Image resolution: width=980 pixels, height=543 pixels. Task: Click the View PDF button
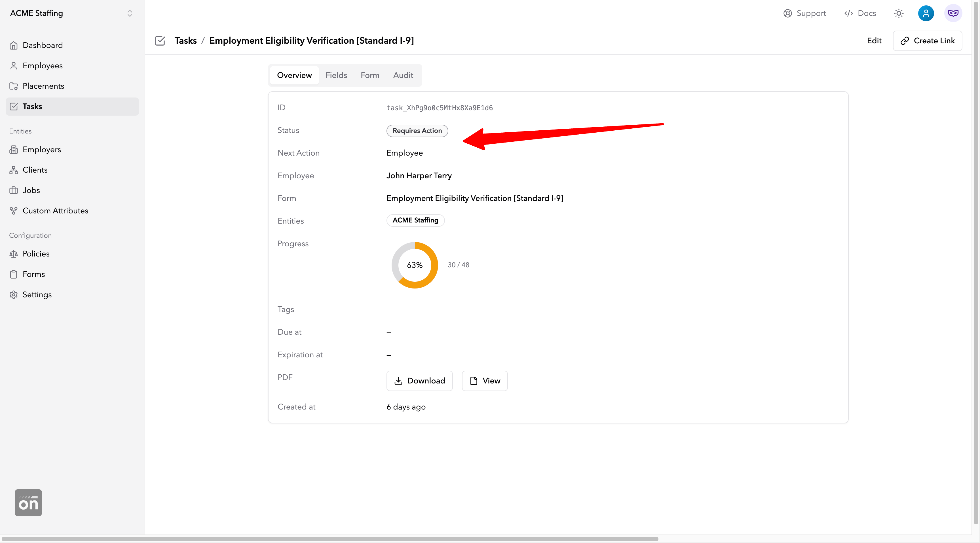click(x=484, y=381)
